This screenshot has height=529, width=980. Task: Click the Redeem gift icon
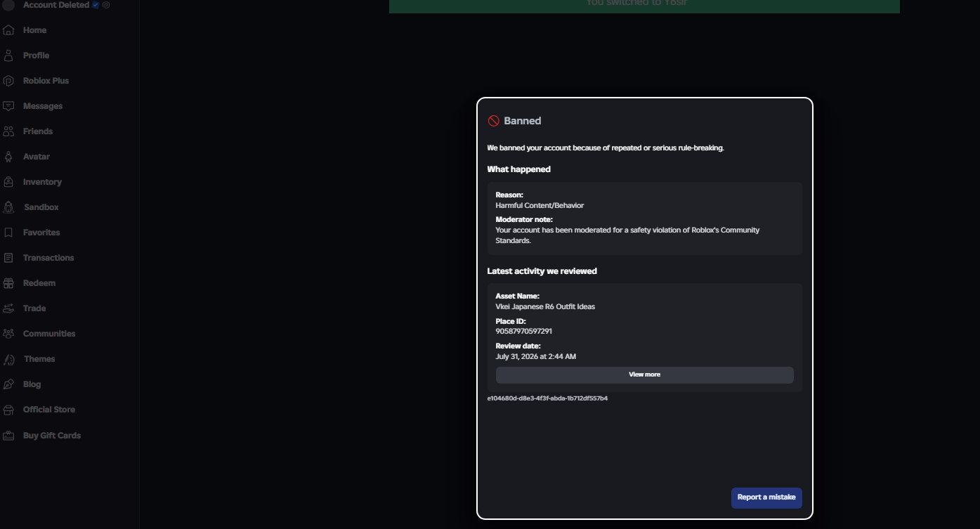click(x=8, y=283)
